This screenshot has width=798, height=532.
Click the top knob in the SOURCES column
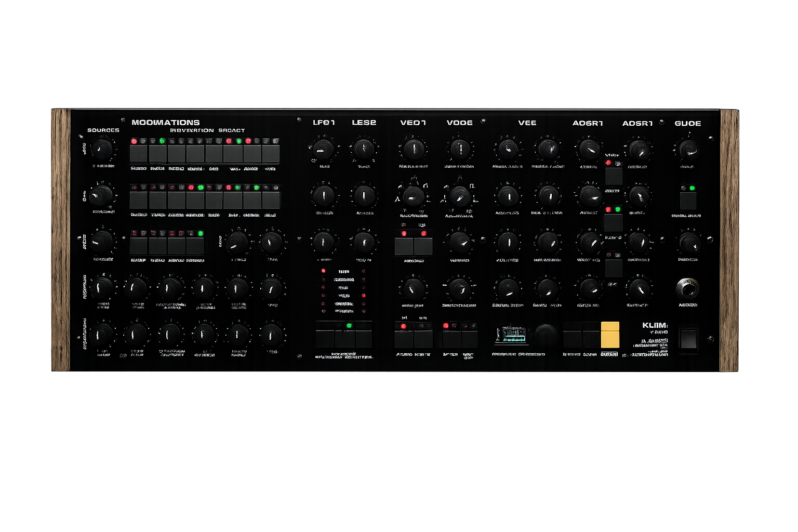(x=102, y=149)
